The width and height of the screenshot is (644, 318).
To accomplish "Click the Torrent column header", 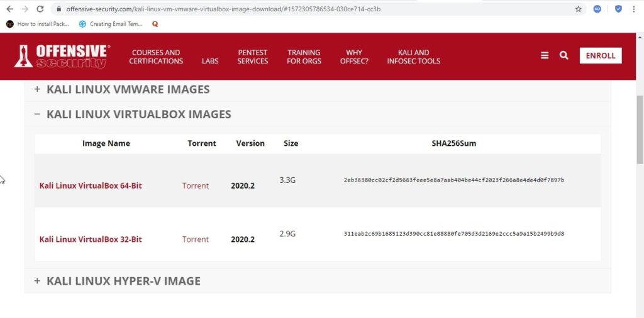I will pos(202,143).
